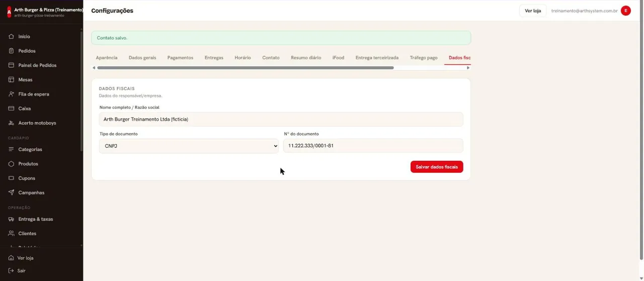
Task: Open the Tráfego pago tab
Action: coord(424,58)
